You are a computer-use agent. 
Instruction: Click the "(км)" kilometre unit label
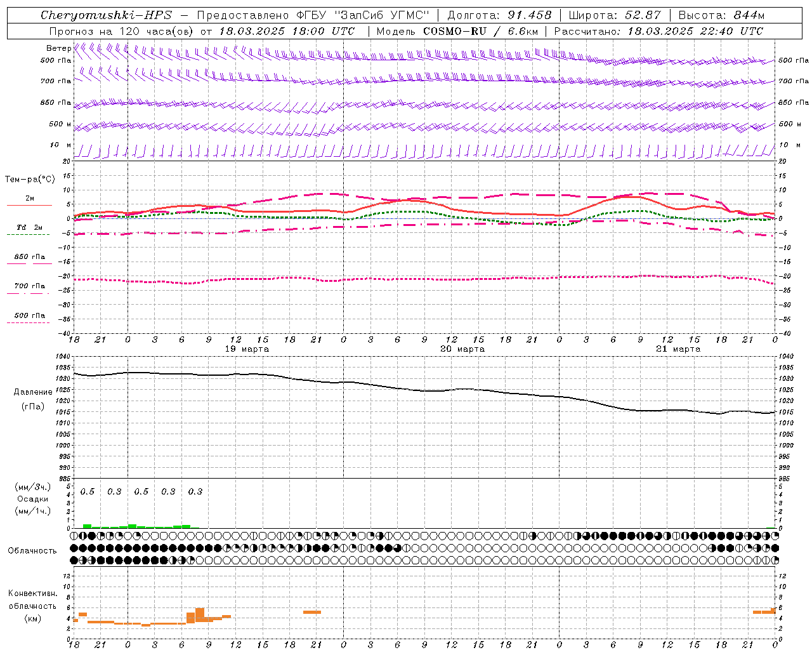tap(33, 618)
